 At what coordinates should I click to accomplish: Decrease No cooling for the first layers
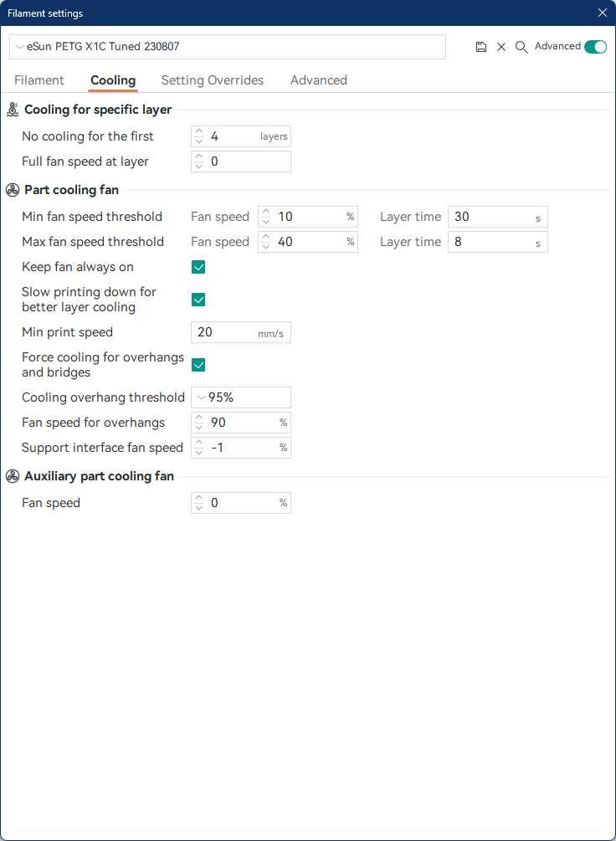click(x=199, y=141)
